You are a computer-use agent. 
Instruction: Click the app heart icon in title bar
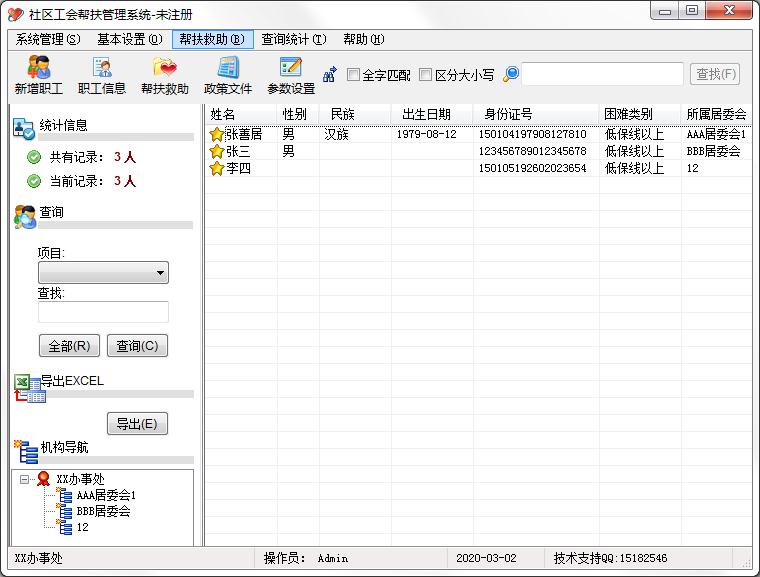[16, 14]
